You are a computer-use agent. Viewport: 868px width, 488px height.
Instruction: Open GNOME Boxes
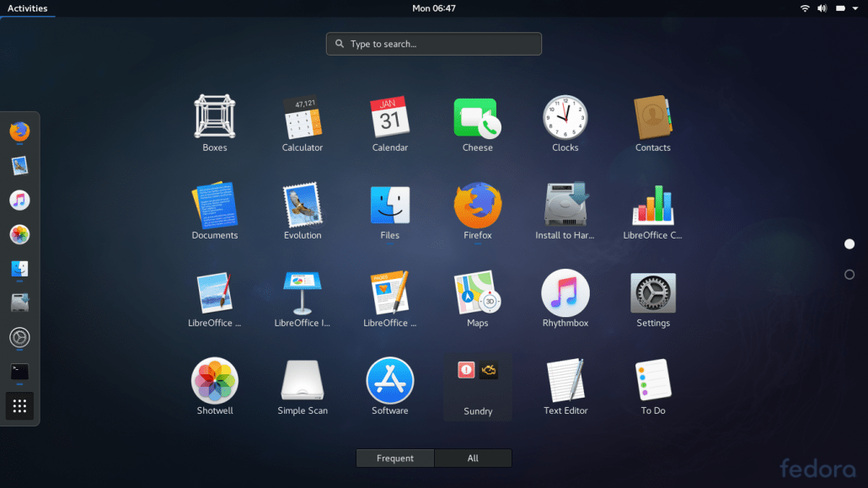[x=214, y=119]
